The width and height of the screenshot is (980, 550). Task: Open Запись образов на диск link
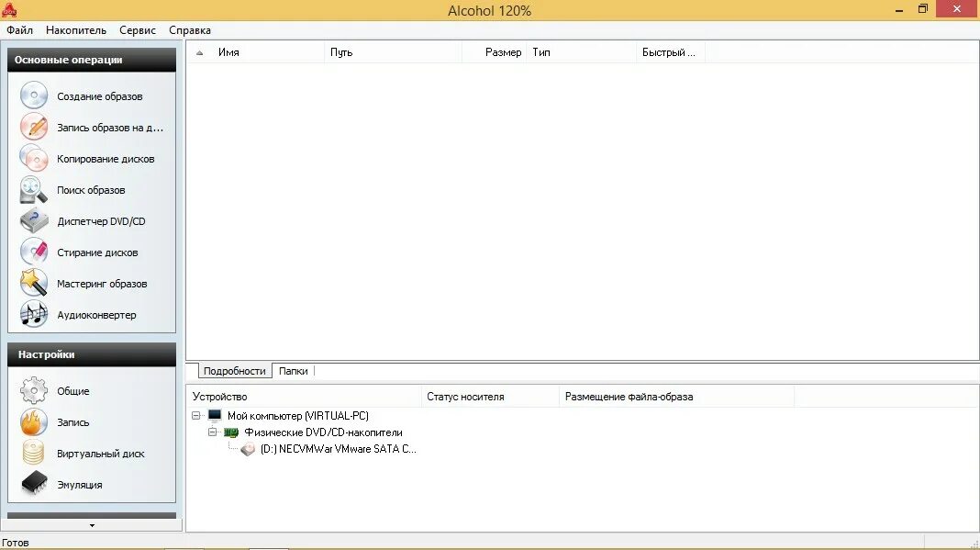coord(110,128)
